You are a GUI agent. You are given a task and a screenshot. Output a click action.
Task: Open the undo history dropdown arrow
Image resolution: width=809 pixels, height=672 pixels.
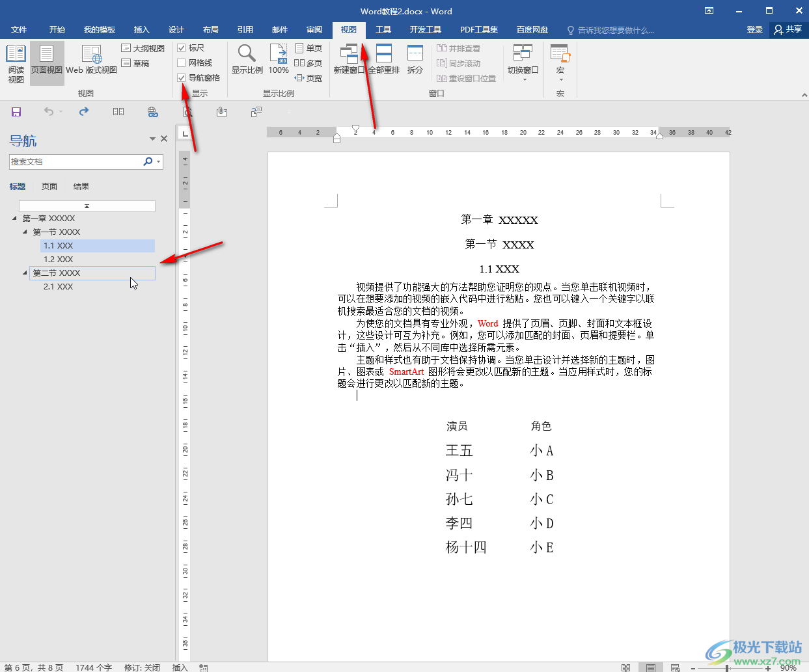coord(61,112)
